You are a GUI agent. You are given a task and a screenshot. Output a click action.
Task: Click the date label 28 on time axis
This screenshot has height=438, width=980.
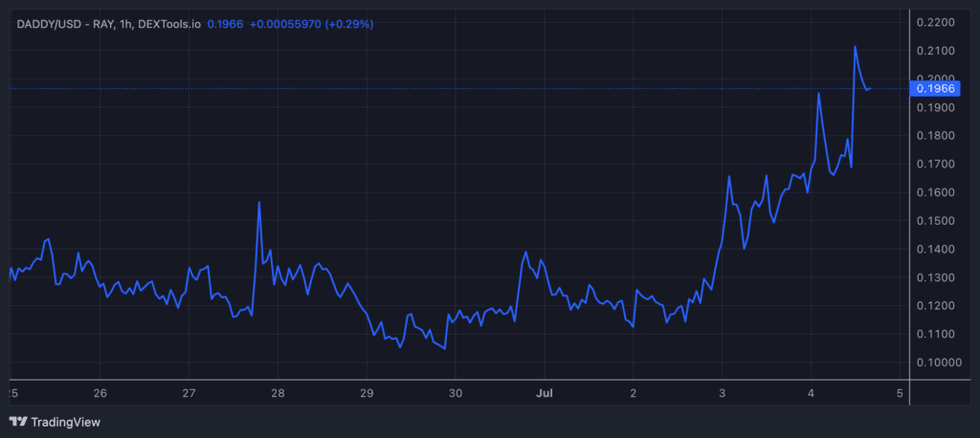(x=278, y=394)
